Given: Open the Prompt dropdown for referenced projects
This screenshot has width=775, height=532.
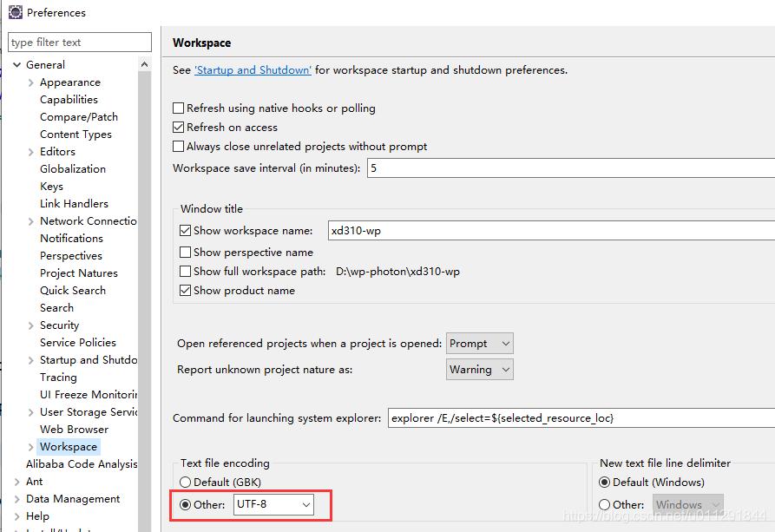Looking at the screenshot, I should point(479,343).
